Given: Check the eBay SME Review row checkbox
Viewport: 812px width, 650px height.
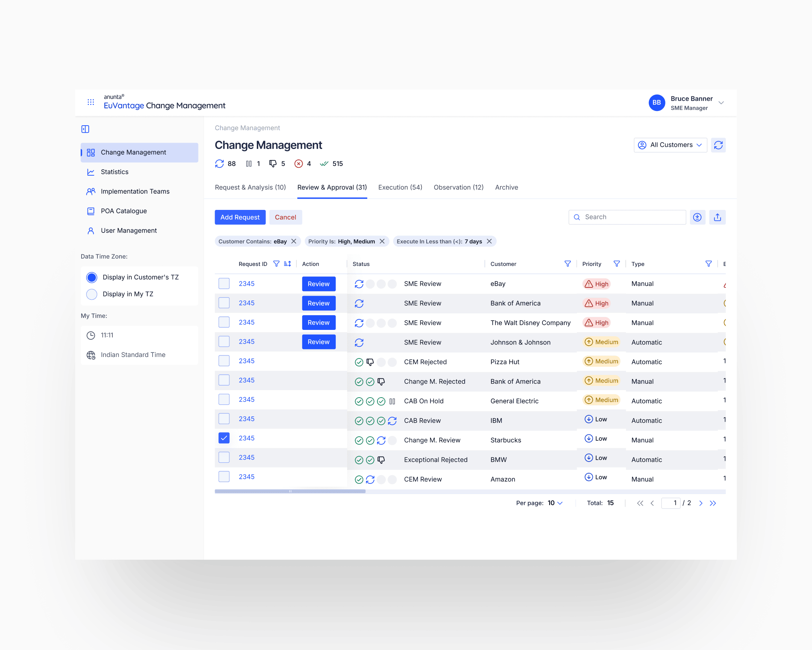Looking at the screenshot, I should [x=224, y=283].
